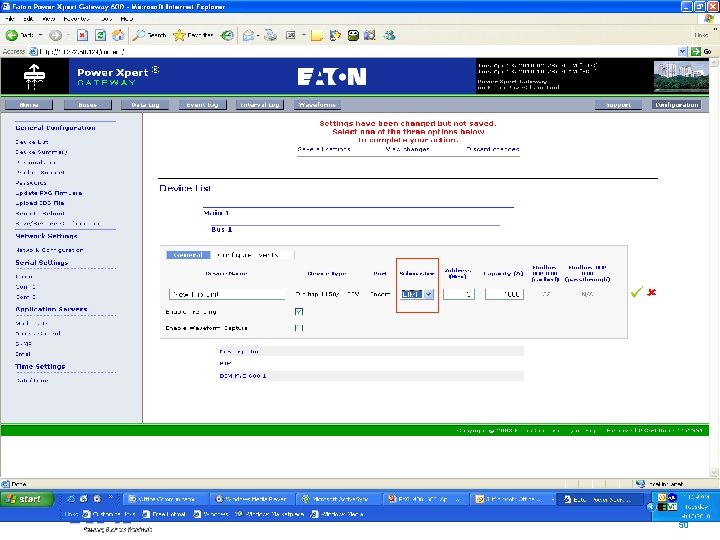This screenshot has height=540, width=720.
Task: Click the green-faced toolbar icon
Action: 353,35
